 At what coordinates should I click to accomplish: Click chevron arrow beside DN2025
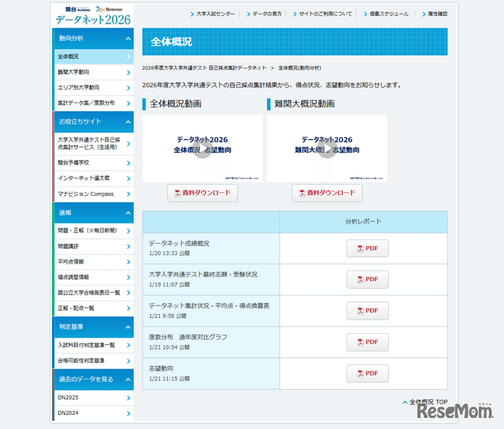click(x=128, y=398)
